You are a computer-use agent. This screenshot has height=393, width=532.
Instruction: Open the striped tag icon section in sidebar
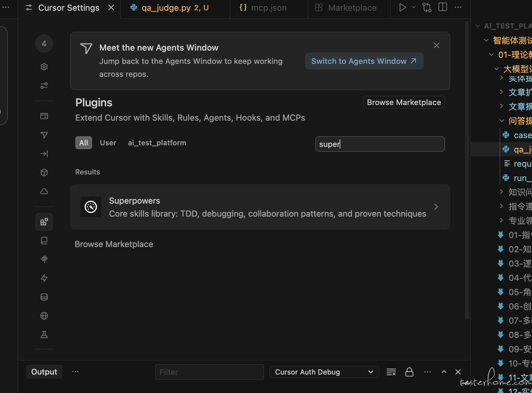click(44, 259)
